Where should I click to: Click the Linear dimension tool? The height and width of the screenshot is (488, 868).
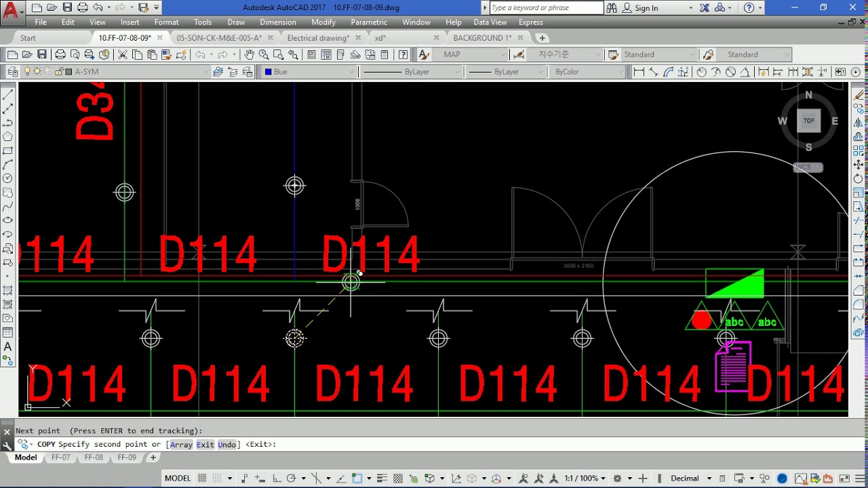coord(639,71)
